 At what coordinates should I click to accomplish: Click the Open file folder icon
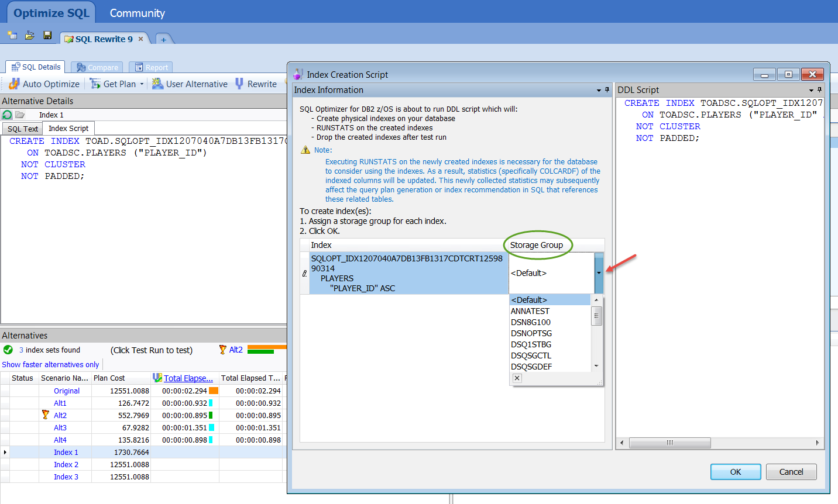(29, 36)
